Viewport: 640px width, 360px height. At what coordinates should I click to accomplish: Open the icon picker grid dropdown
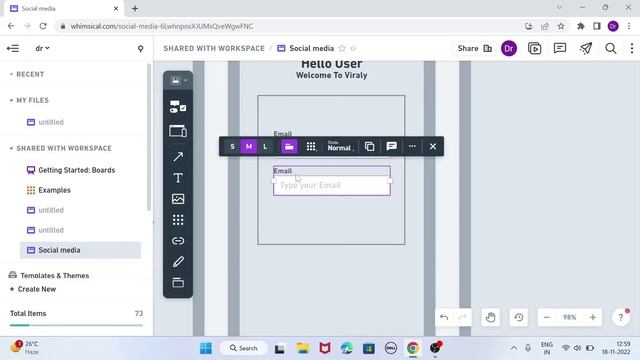[311, 147]
